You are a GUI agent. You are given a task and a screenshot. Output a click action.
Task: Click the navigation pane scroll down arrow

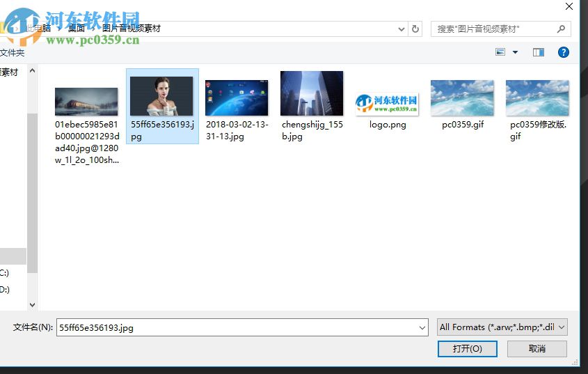click(x=32, y=305)
